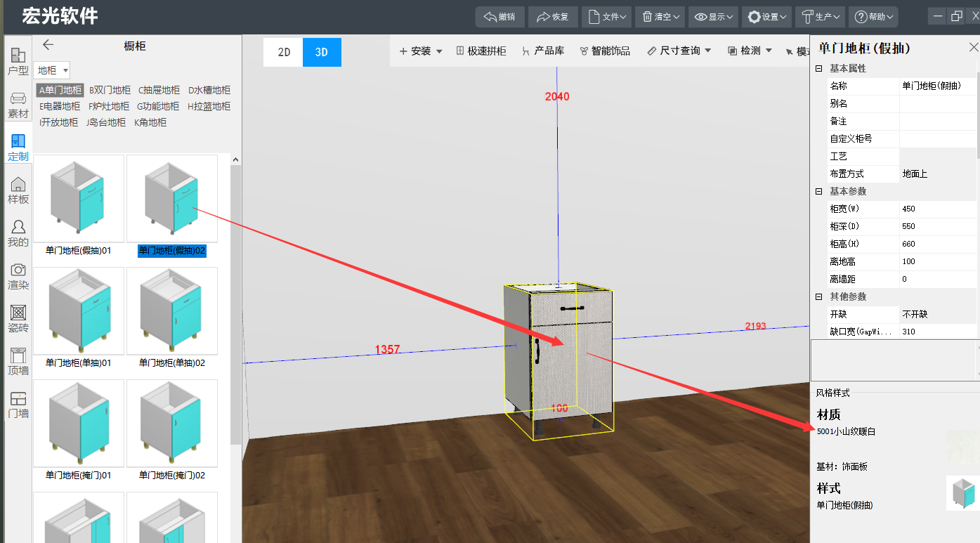Pick the 单门地柜(掩门)02 thumbnail
The image size is (980, 543).
click(172, 424)
